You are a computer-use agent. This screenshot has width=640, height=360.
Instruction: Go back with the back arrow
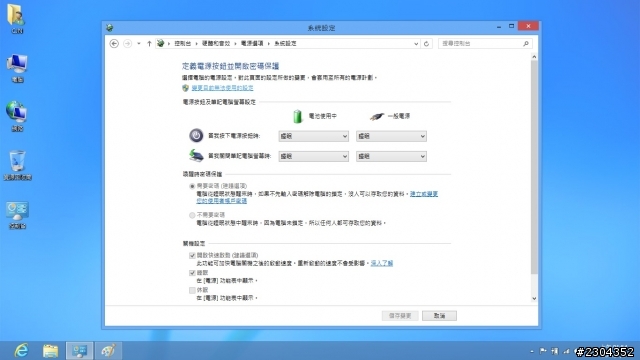click(x=114, y=43)
